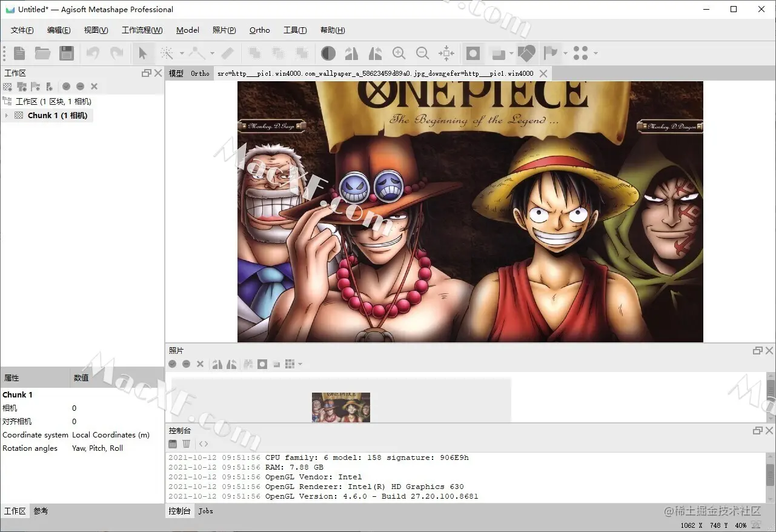
Task: Click add photos icon in workspace toolbar
Action: (x=22, y=87)
